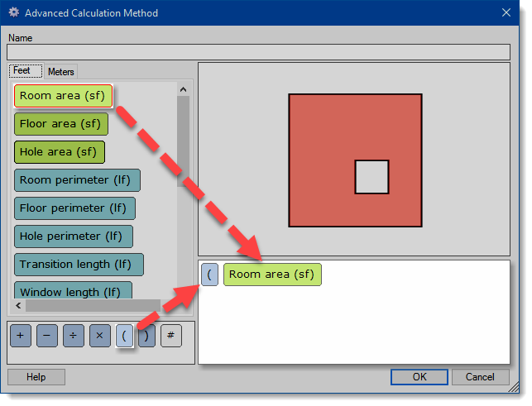Viewport: 532px width, 406px height.
Task: Select the Hole area (sf) variable
Action: coord(60,152)
